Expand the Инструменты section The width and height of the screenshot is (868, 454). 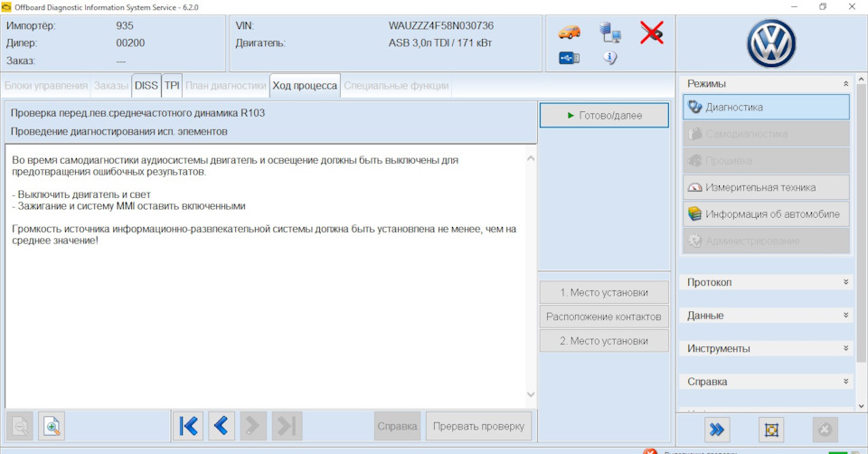tap(846, 348)
